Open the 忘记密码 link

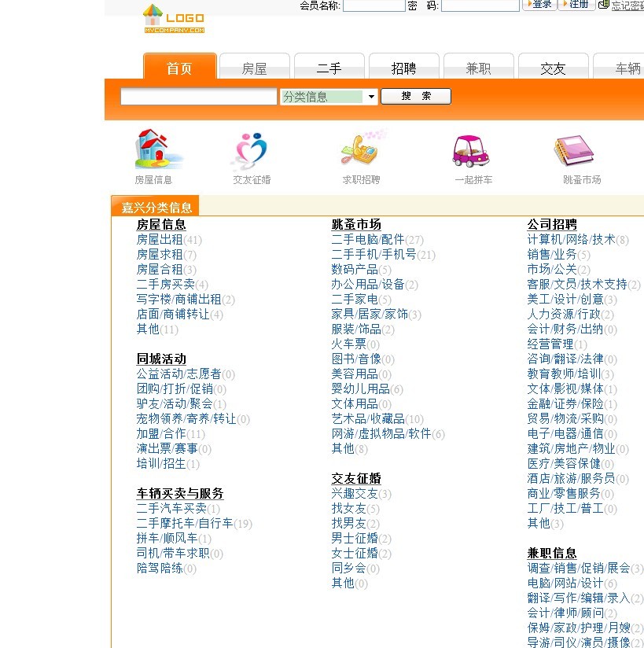pos(627,6)
